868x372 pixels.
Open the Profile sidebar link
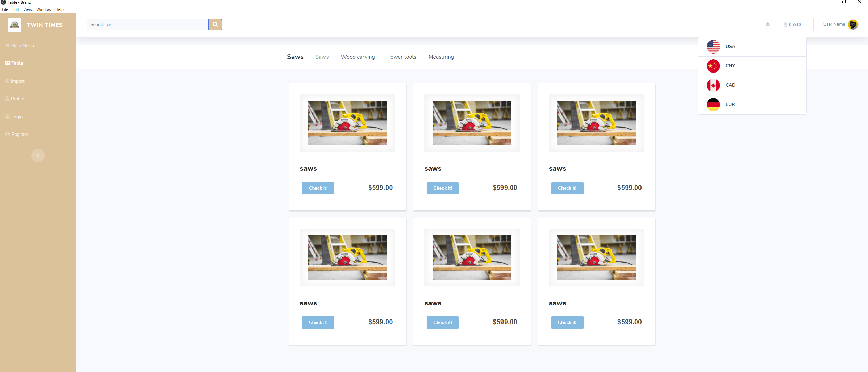click(17, 99)
